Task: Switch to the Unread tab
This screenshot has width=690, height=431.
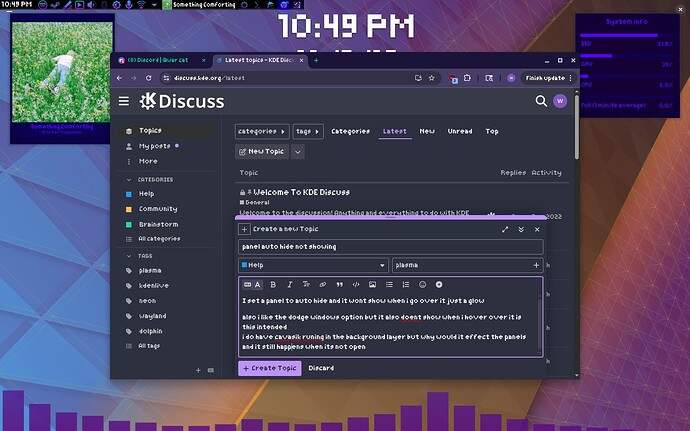Action: [460, 131]
